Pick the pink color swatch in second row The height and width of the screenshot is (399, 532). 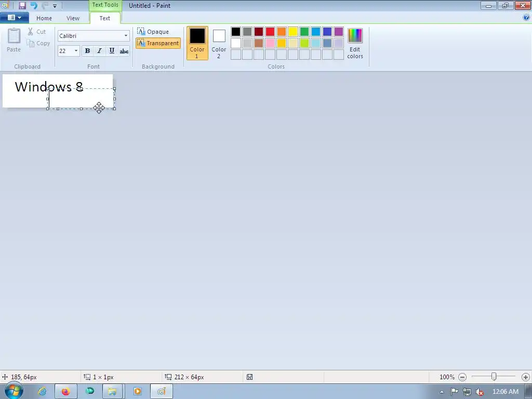click(270, 43)
